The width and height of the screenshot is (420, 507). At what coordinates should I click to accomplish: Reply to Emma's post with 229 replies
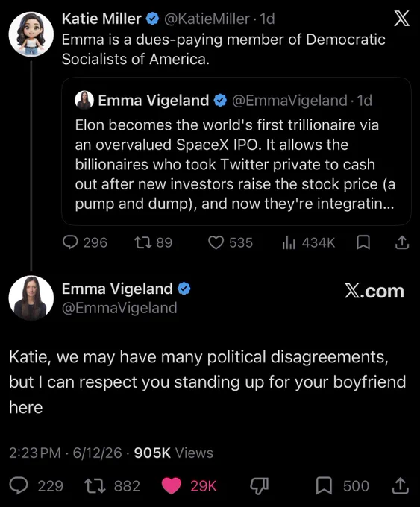pos(19,485)
